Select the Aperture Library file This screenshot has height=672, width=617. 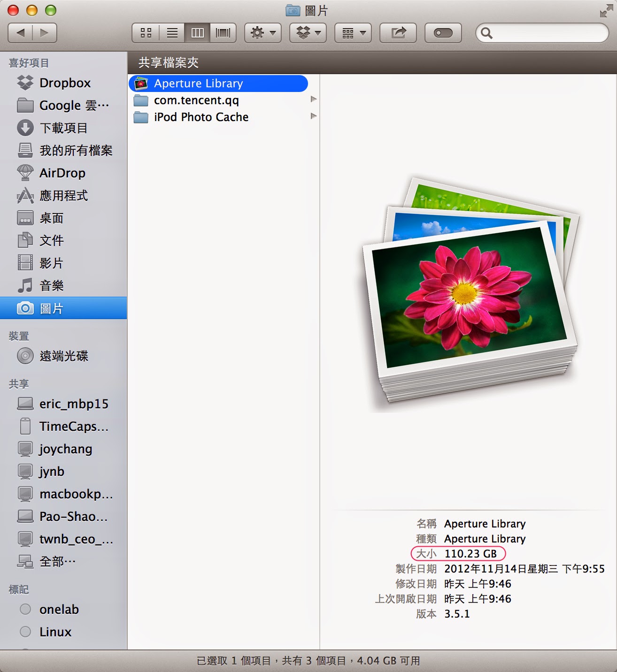point(218,84)
